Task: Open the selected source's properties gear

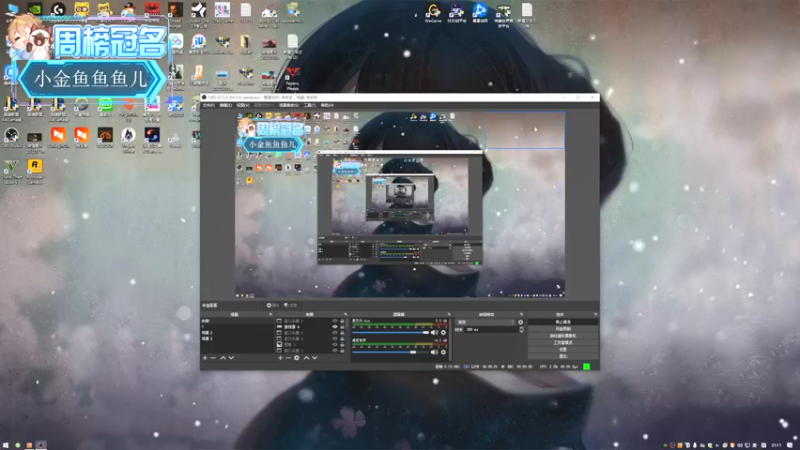Action: click(296, 358)
